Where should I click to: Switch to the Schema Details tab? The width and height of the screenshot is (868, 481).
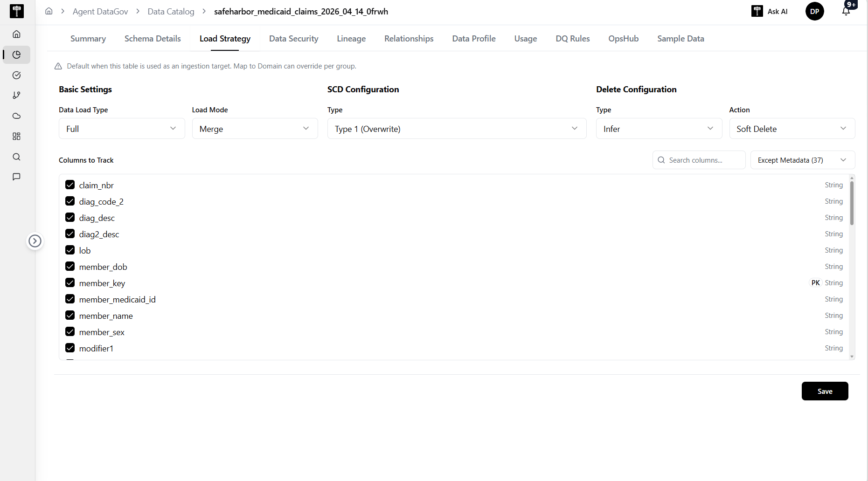point(153,39)
